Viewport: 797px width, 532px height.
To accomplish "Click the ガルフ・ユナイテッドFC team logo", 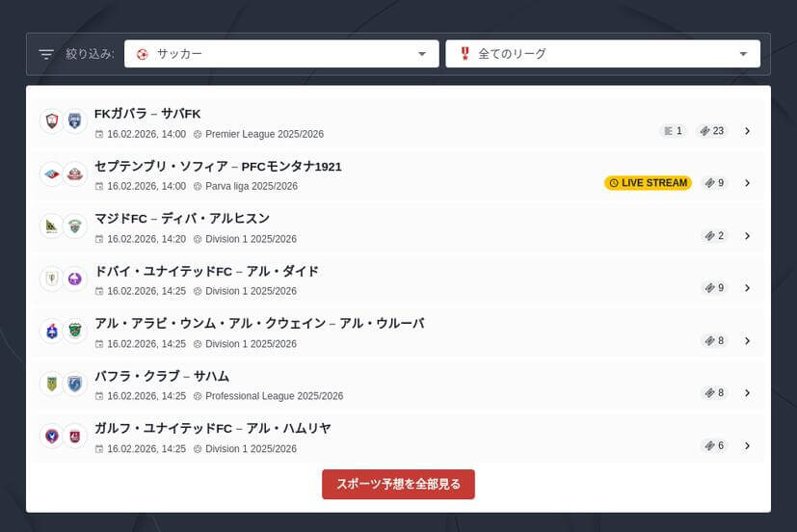I will click(51, 436).
